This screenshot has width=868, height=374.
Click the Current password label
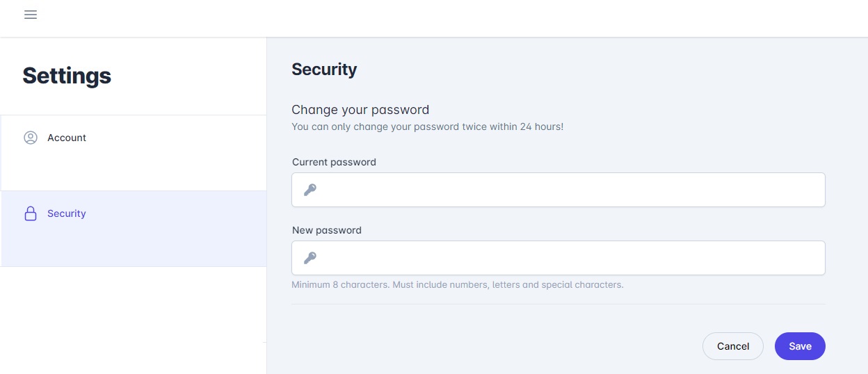[334, 162]
